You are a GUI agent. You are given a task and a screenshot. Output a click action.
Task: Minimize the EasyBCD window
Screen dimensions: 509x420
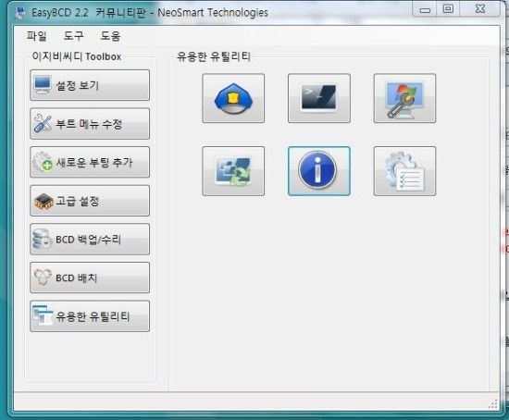[x=425, y=10]
